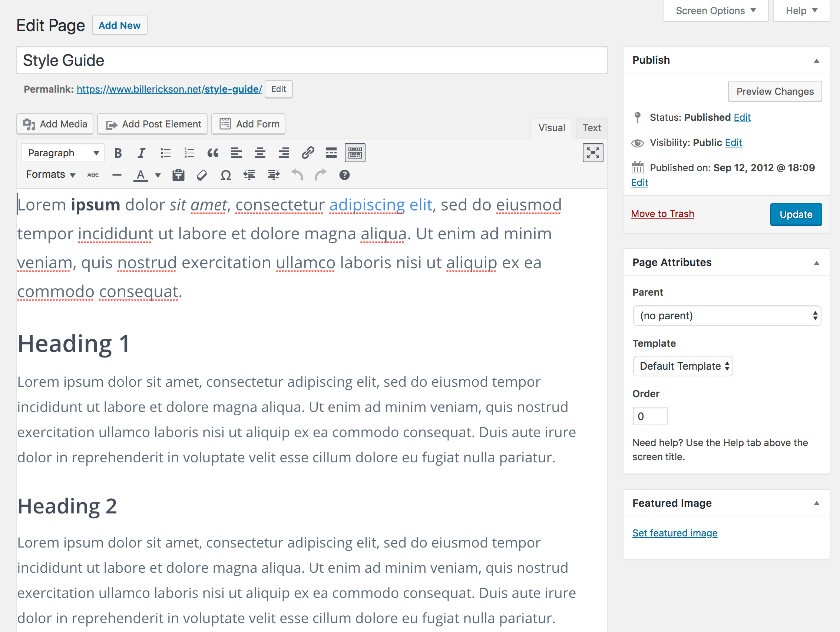Toggle bold formatting in the editor toolbar
Screen dimensions: 840x632
click(118, 153)
